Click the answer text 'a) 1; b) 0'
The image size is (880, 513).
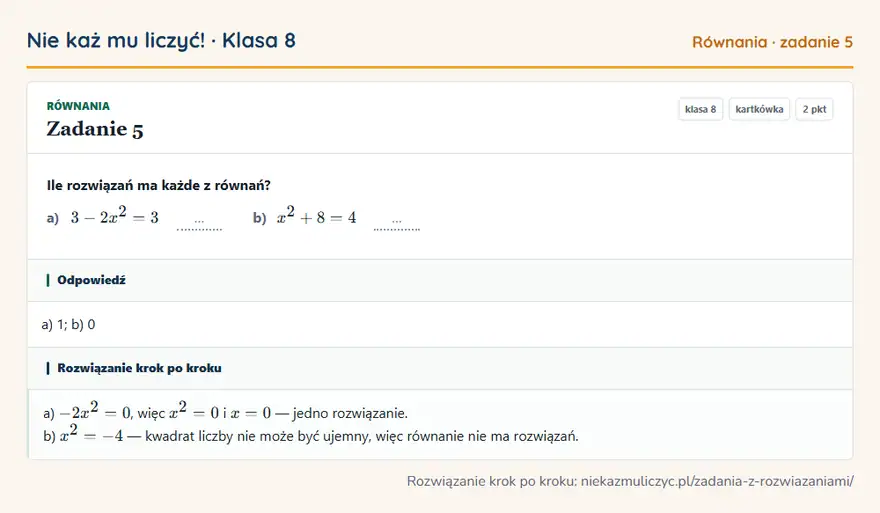(68, 324)
